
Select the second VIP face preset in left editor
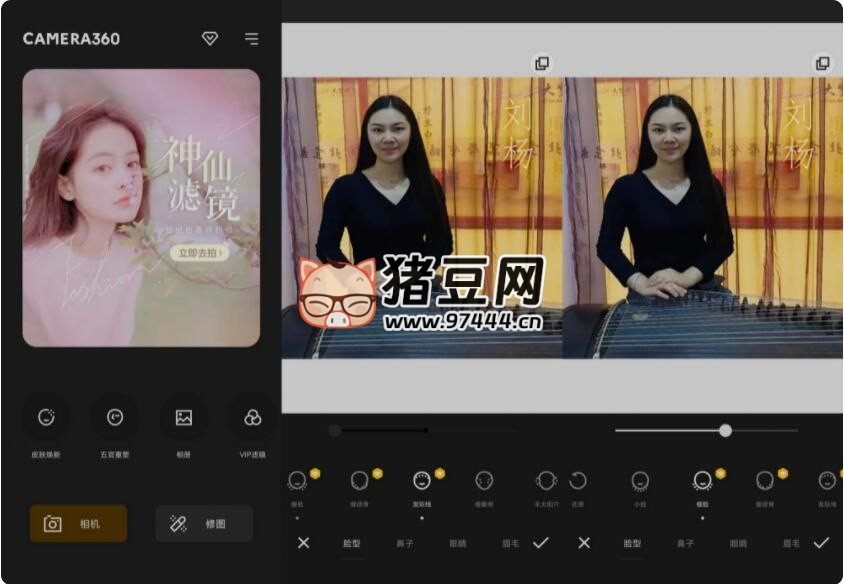pyautogui.click(x=360, y=481)
